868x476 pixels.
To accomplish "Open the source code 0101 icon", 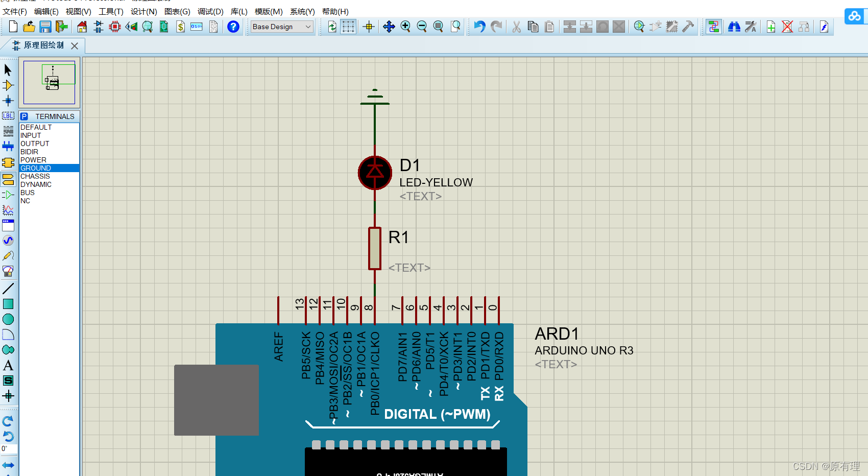I will (197, 27).
